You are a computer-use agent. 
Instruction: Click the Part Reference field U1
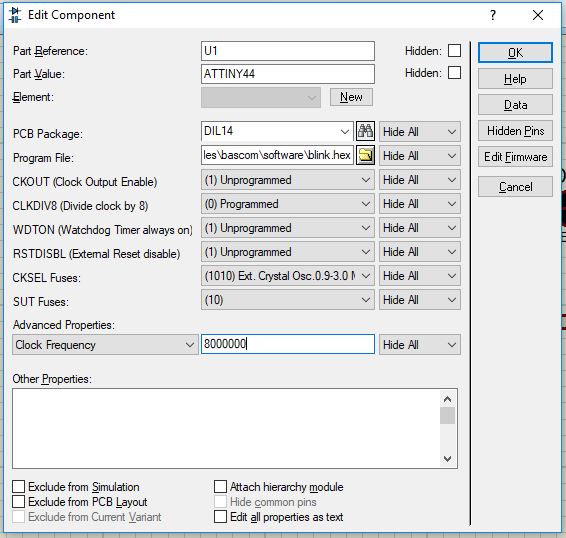288,51
